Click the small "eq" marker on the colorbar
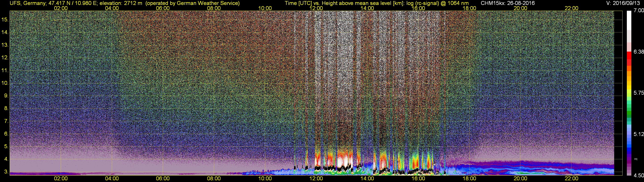 click(636, 159)
